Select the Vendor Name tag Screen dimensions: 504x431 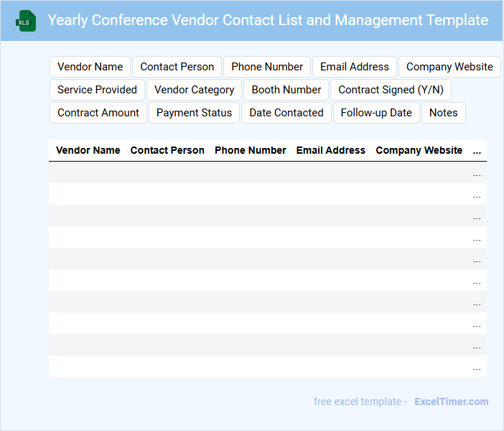tap(90, 67)
